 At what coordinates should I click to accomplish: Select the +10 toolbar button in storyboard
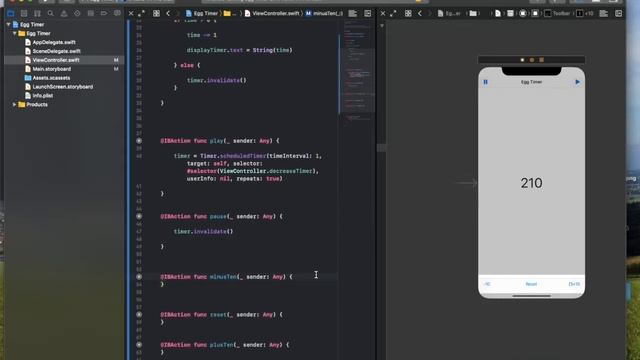point(574,284)
